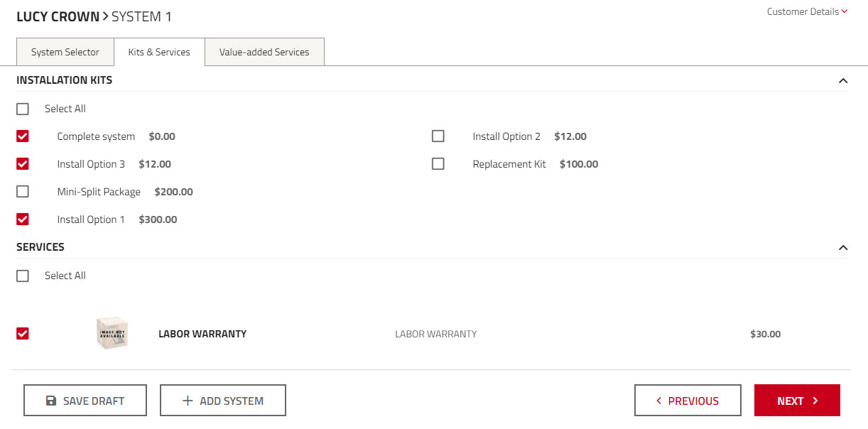Click the Labor Warranty product thumbnail image
Screen dimensions: 868x429
click(112, 333)
